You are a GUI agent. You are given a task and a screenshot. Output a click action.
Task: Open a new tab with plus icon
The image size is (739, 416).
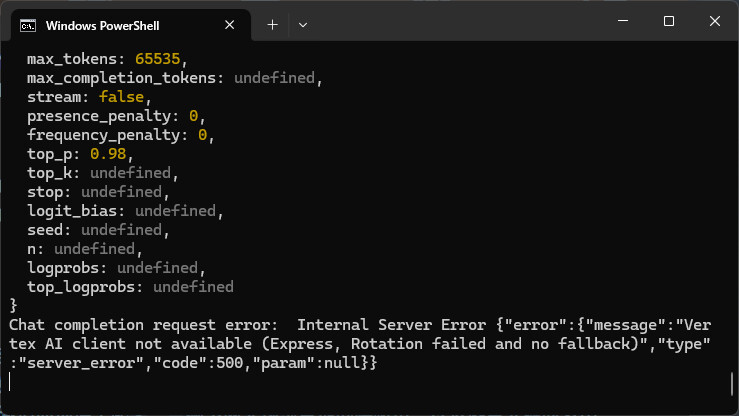272,24
